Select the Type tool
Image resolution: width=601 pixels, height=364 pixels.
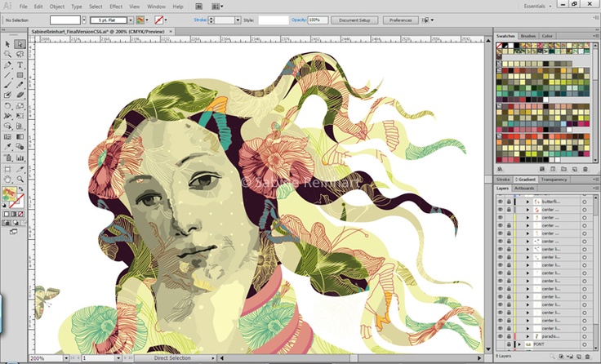pos(20,64)
